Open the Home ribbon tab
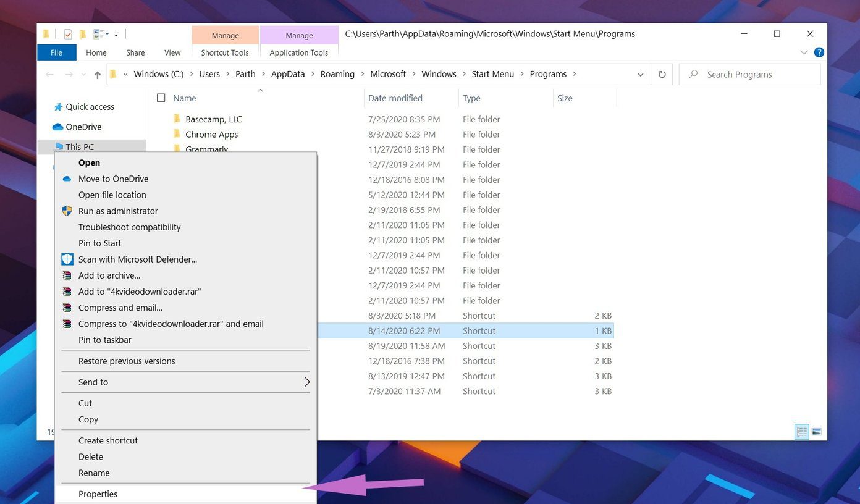The width and height of the screenshot is (860, 504). coord(96,52)
